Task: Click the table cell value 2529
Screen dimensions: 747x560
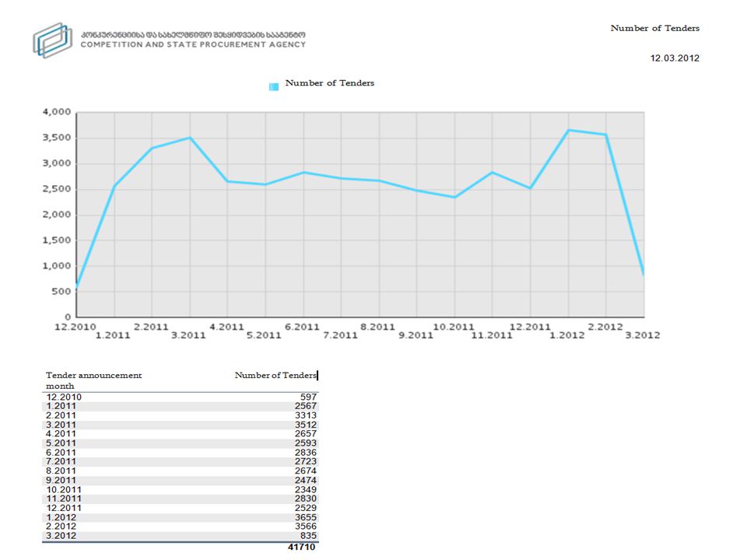Action: (305, 508)
